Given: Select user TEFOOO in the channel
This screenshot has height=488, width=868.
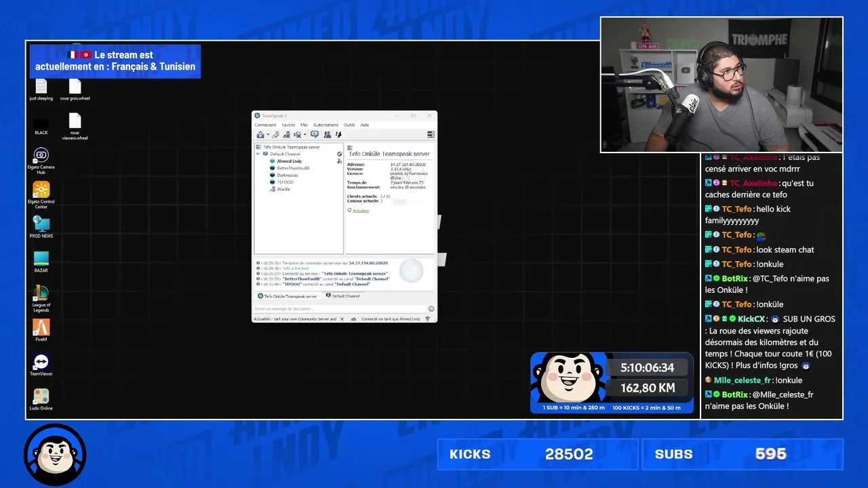Looking at the screenshot, I should [285, 182].
